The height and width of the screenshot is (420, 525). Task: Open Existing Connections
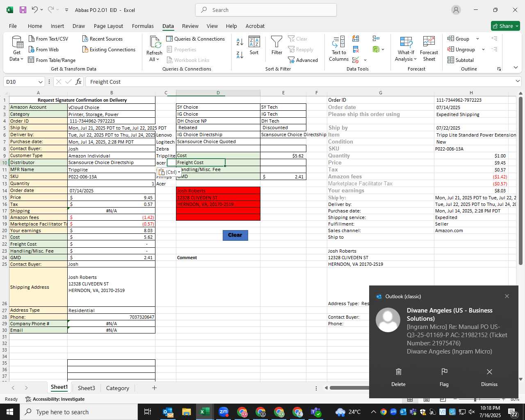pyautogui.click(x=109, y=49)
